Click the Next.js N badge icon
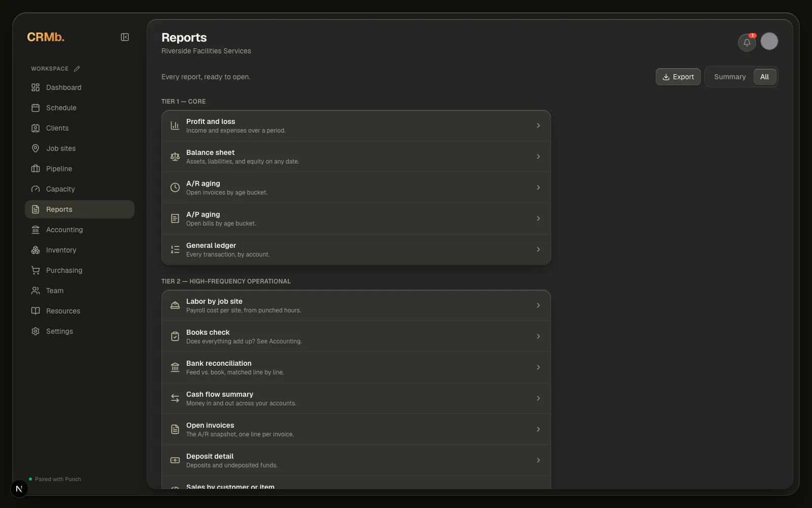Image resolution: width=812 pixels, height=508 pixels. tap(19, 489)
